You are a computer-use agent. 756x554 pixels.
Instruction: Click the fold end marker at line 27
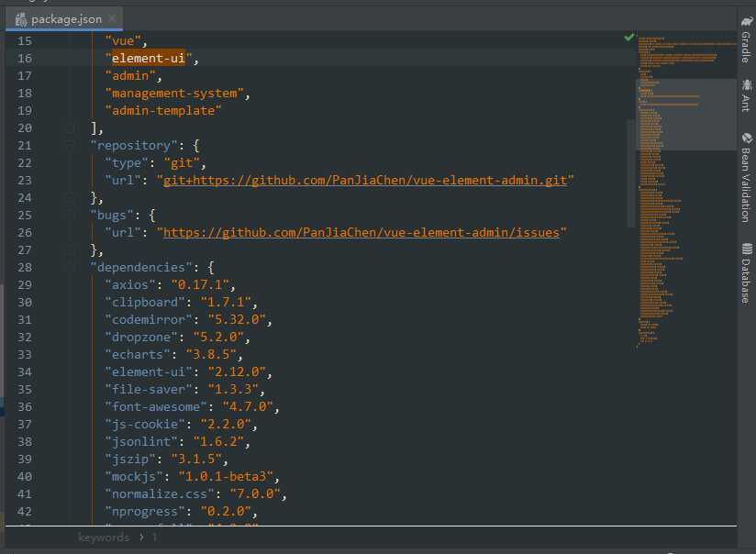pyautogui.click(x=69, y=250)
